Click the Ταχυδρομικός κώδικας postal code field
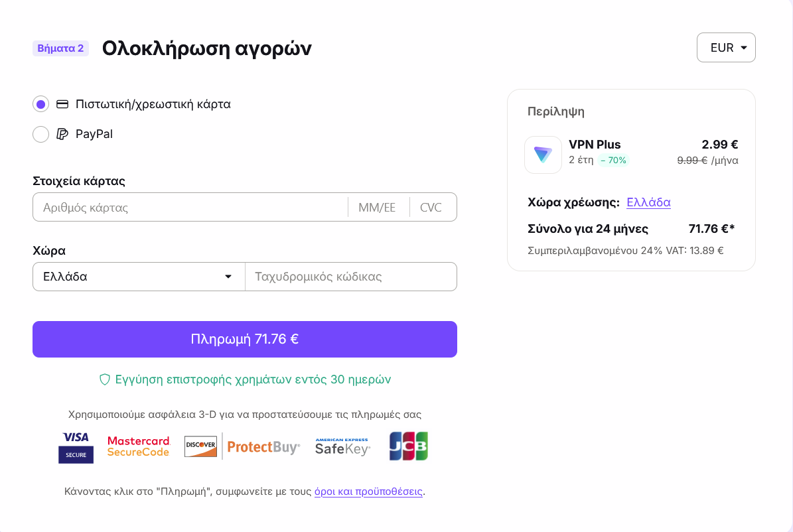Viewport: 793px width, 532px height. pos(351,277)
